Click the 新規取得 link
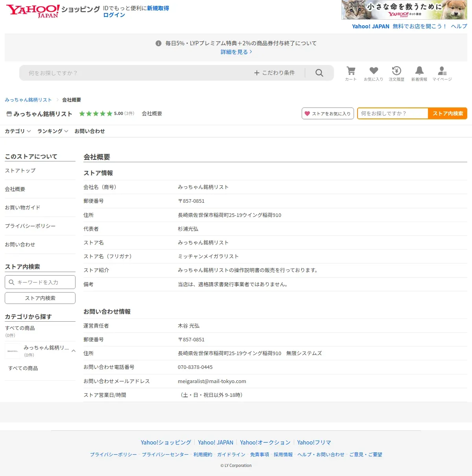 (158, 8)
